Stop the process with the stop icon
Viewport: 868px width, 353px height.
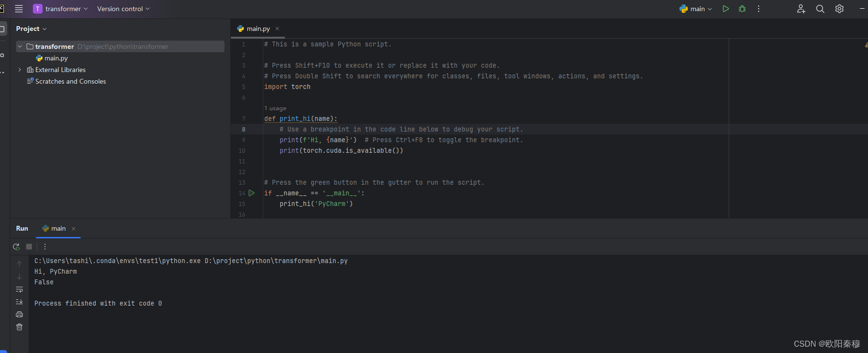29,247
